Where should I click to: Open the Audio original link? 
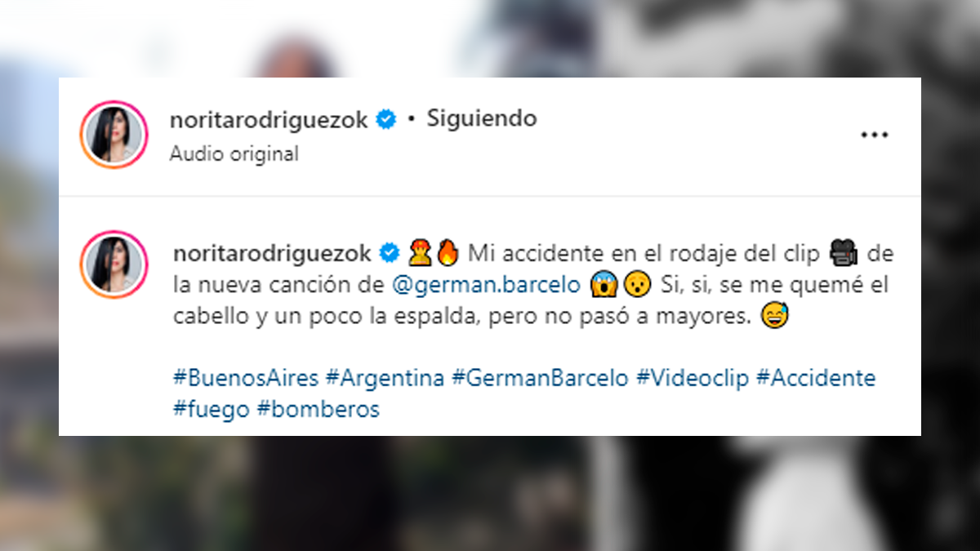click(234, 153)
